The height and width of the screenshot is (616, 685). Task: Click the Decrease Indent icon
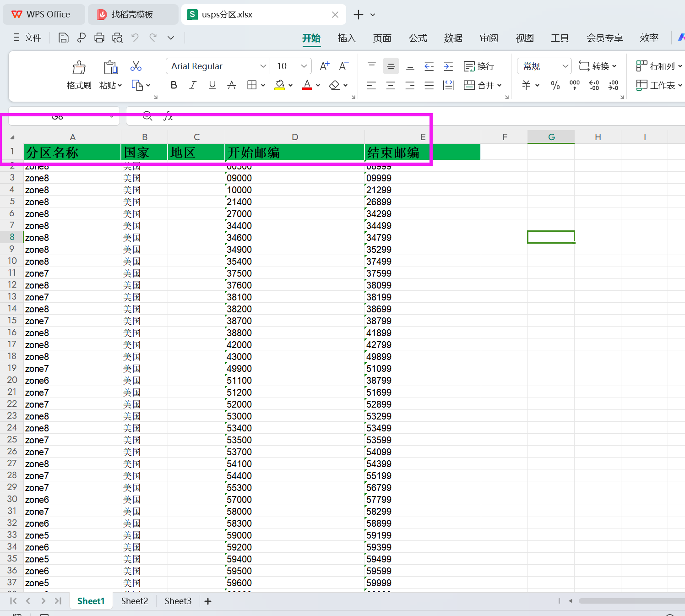429,66
